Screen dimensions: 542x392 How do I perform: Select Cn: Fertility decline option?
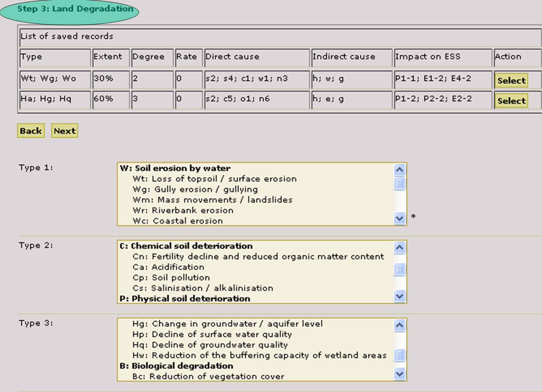pyautogui.click(x=258, y=257)
